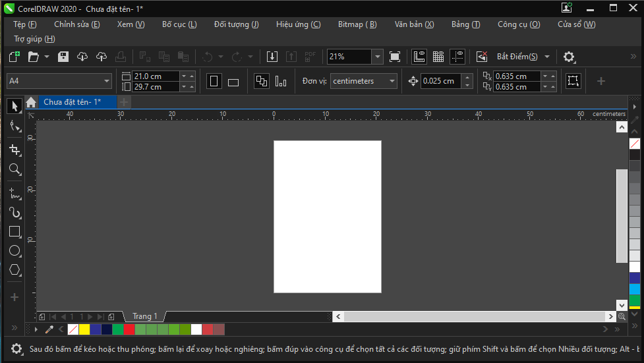
Task: Select the Polygon tool
Action: (x=15, y=270)
